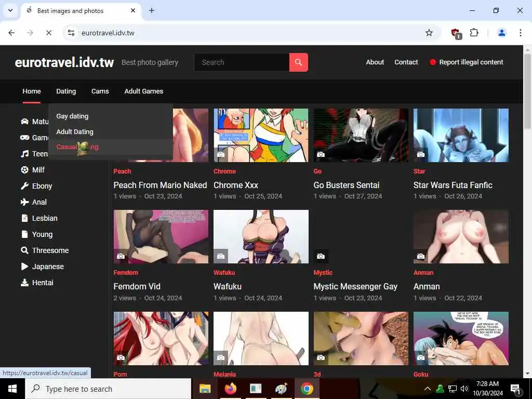Click the page vertical scrollbar thumb
Screen dimensions: 532x399
tap(527, 91)
